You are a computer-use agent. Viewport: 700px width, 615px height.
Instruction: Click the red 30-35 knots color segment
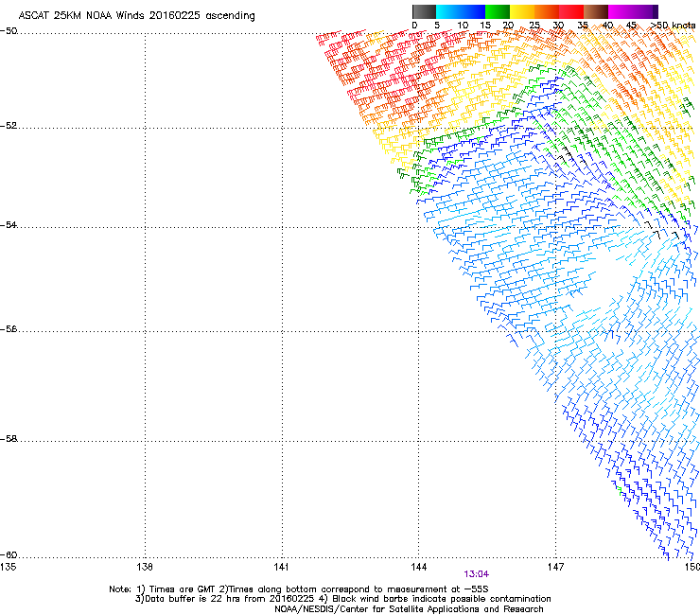coord(571,11)
